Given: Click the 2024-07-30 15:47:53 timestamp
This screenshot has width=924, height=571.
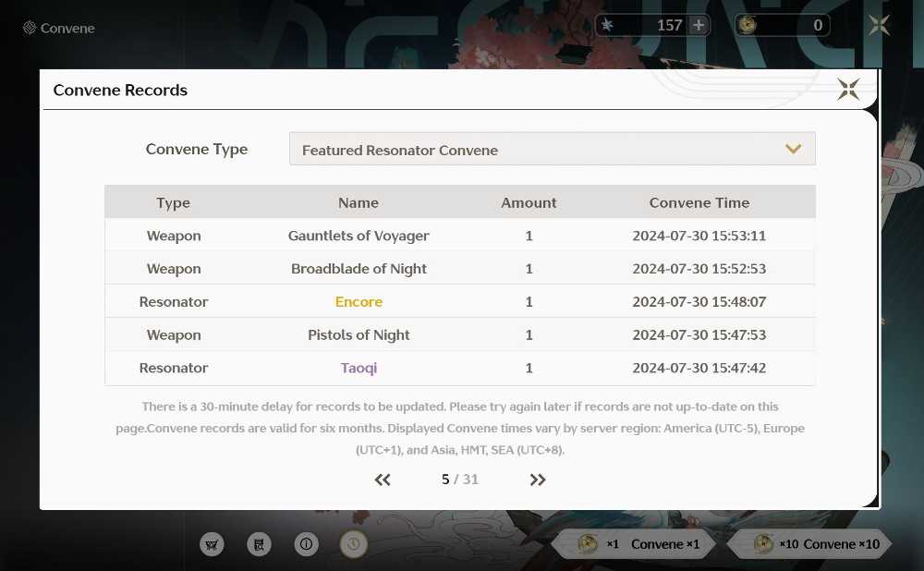Looking at the screenshot, I should [699, 334].
